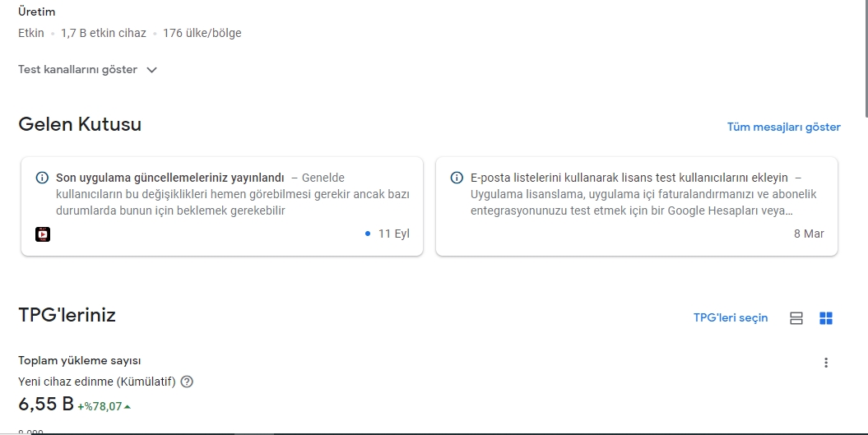Click the green +%78,07 change indicator
Screen dimensions: 868x435
tap(104, 406)
